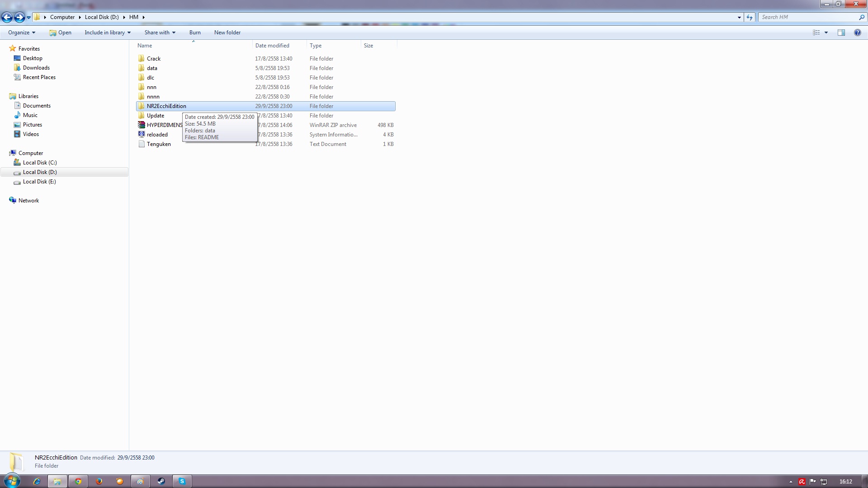Select the reloaded system information file

[x=157, y=135]
